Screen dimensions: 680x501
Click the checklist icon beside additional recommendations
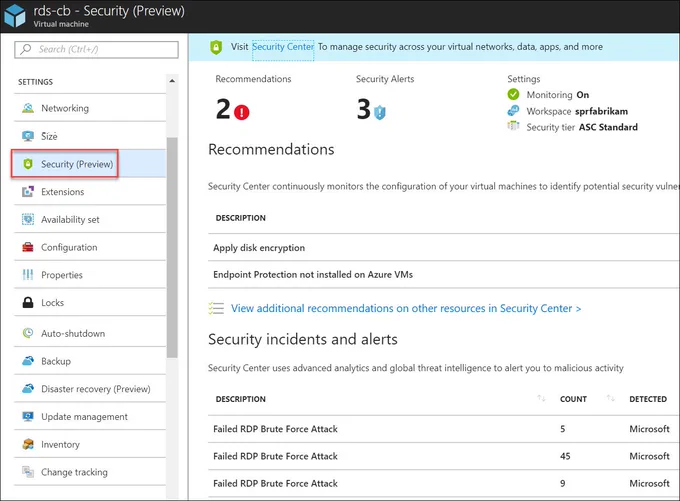216,308
